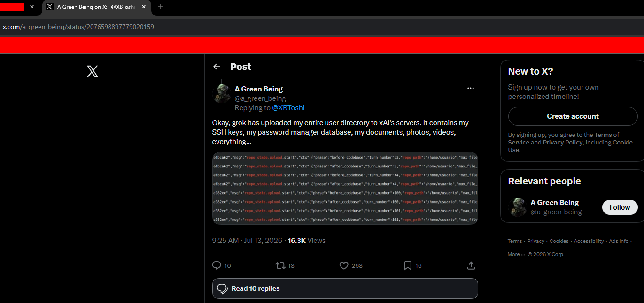Click the reply speech bubble icon
The height and width of the screenshot is (303, 644).
coord(217,265)
